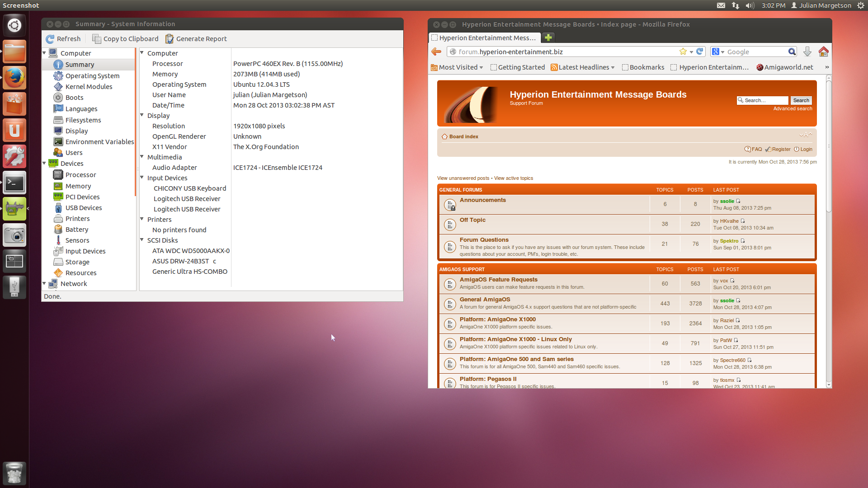Click the Firefox page vertical scrollbar
Viewport: 868px width, 488px height.
pos(828,145)
